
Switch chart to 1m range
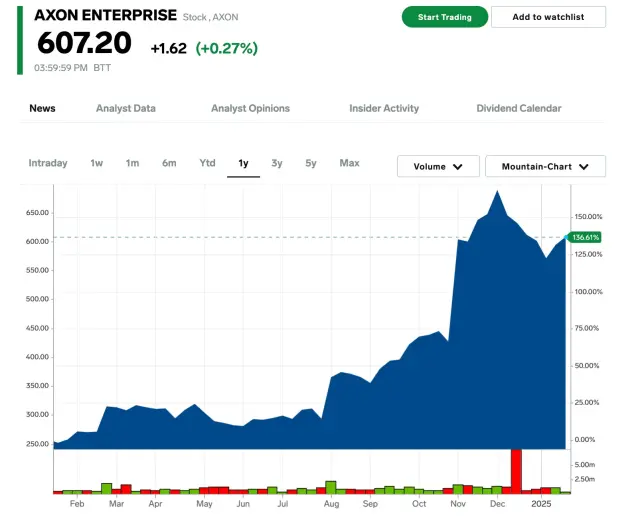click(132, 163)
